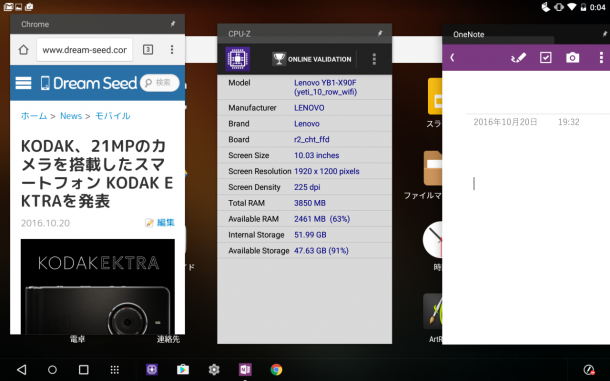Open CPU-Z three-dot menu
The width and height of the screenshot is (610, 381).
pos(374,59)
